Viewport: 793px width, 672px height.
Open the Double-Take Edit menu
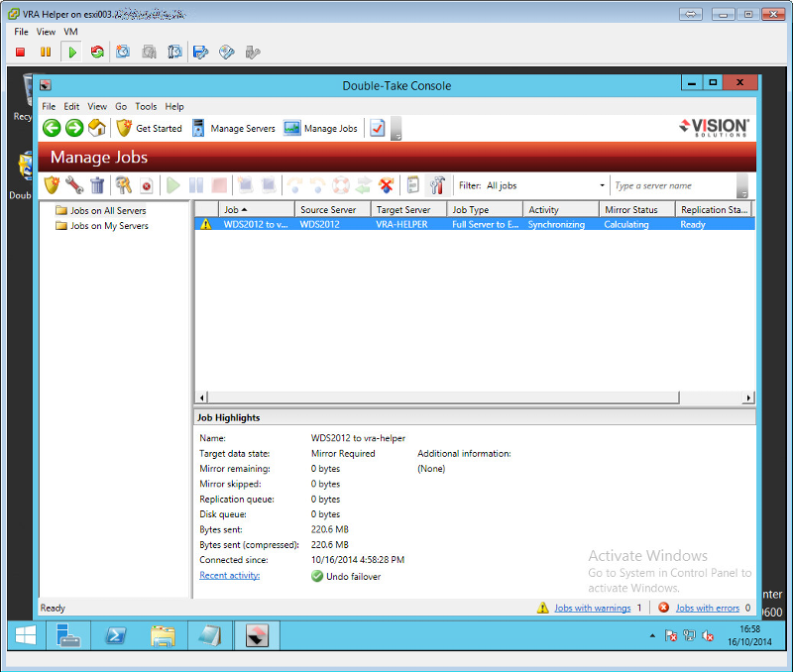(71, 106)
